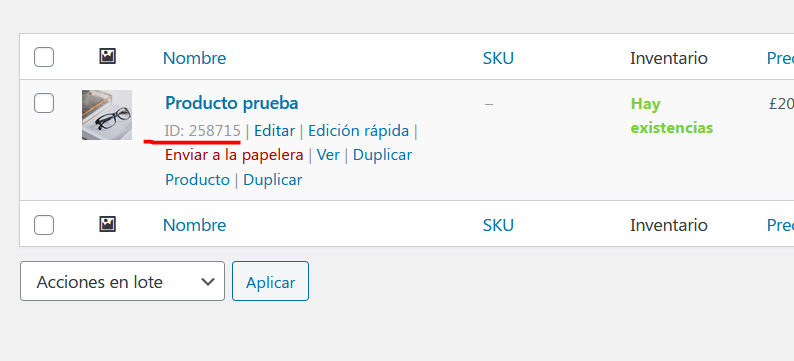Sort by Nombre in the table footer
The height and width of the screenshot is (361, 794).
[194, 225]
